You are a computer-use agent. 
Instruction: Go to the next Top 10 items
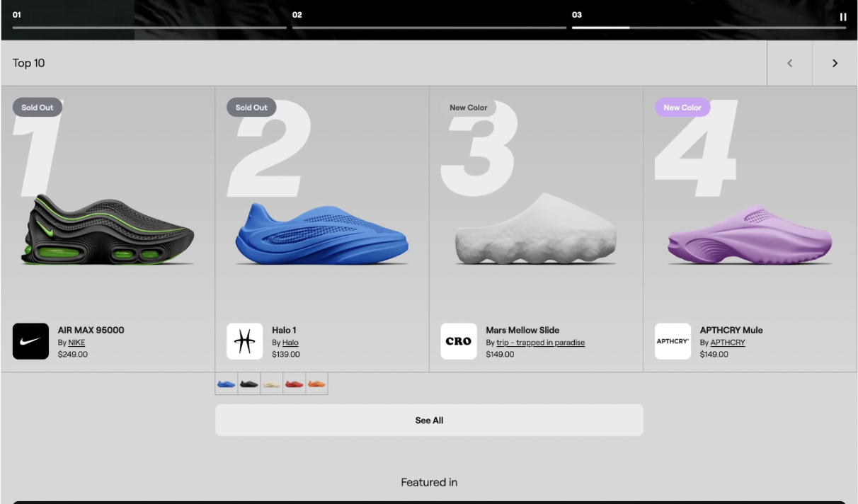click(x=835, y=63)
